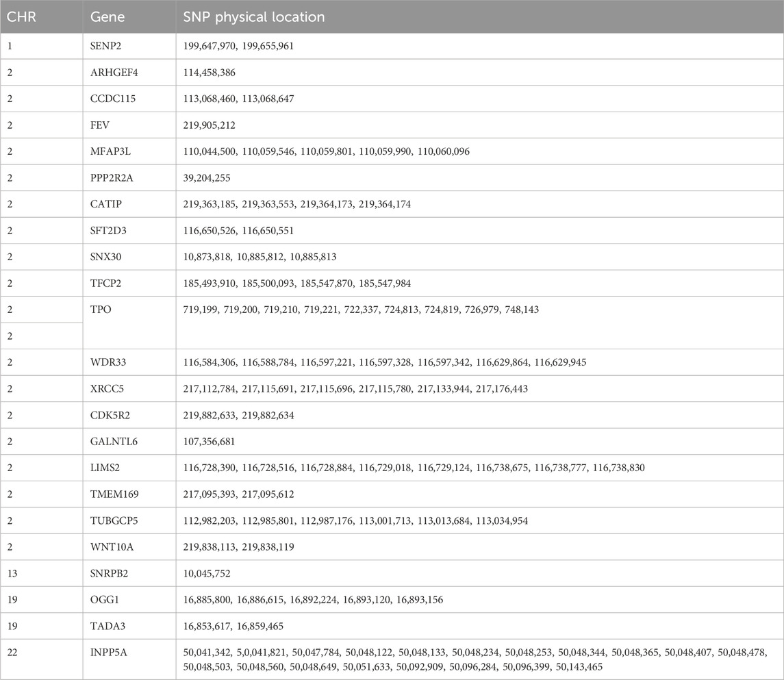The image size is (784, 680).
Task: Click INPP5A locations starting 50,041,342
Action: pos(475,659)
